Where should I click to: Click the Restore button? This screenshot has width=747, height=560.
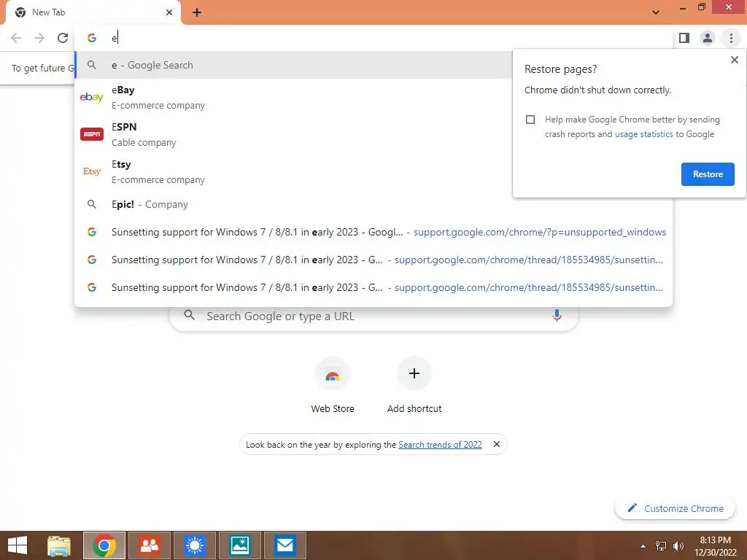coord(708,174)
